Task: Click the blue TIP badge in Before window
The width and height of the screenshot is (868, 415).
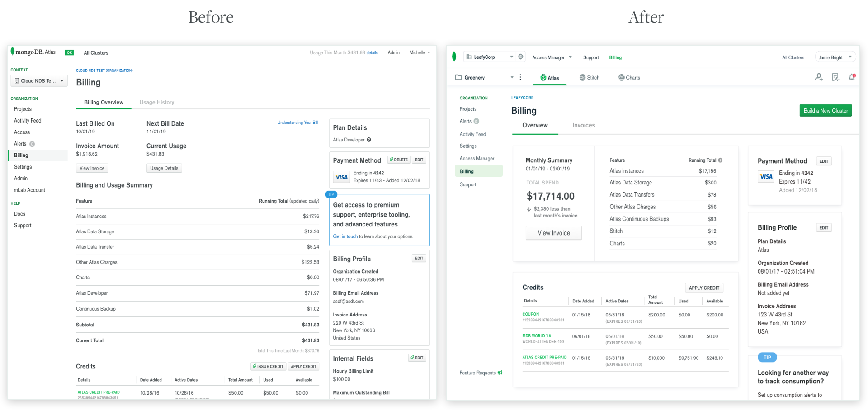Action: click(x=331, y=194)
